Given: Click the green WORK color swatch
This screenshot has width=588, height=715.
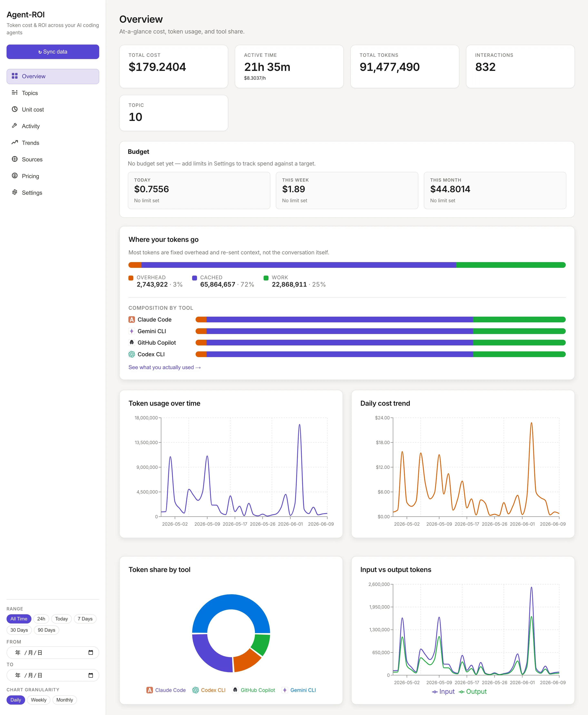Looking at the screenshot, I should [266, 278].
